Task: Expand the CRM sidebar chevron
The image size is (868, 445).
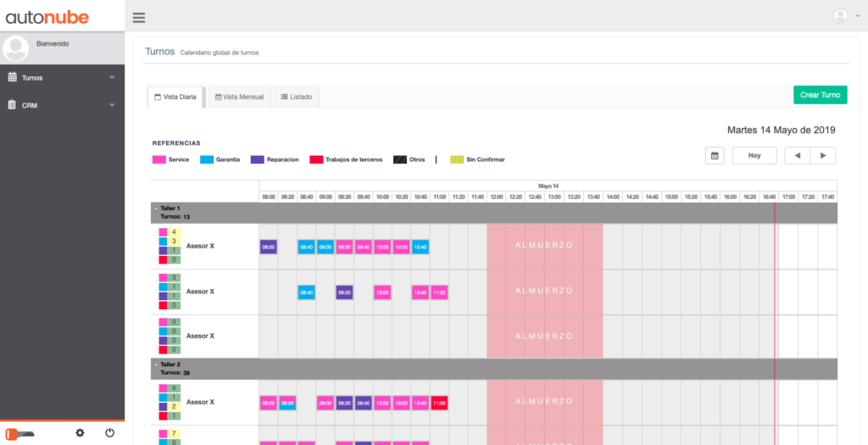Action: pos(112,104)
